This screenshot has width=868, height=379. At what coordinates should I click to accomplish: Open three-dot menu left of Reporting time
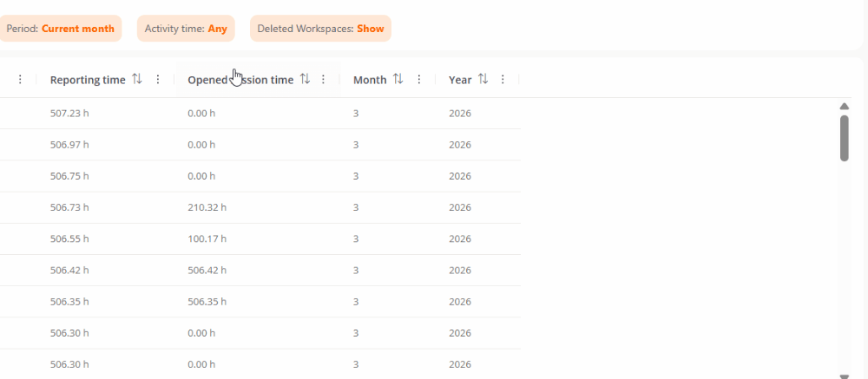[20, 79]
